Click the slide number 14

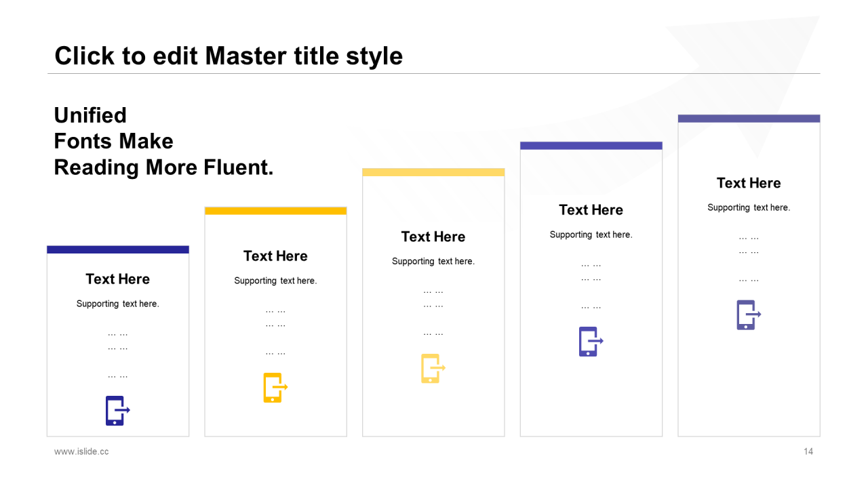click(808, 451)
